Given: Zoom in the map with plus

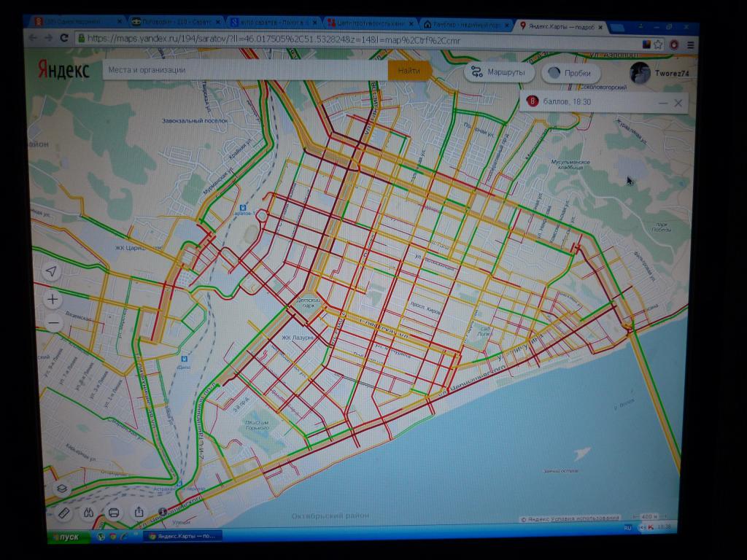Looking at the screenshot, I should (53, 300).
